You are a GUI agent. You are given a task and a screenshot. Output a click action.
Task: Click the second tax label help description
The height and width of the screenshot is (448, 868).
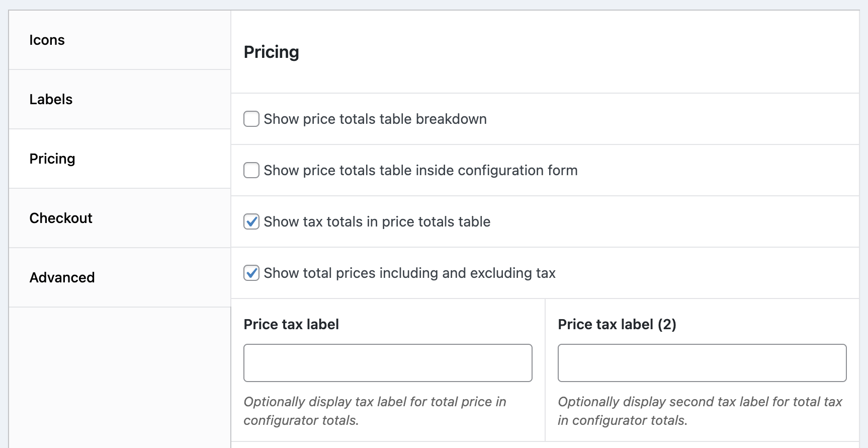700,411
